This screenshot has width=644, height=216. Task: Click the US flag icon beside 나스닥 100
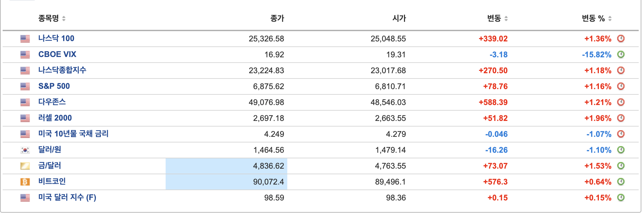coord(25,39)
